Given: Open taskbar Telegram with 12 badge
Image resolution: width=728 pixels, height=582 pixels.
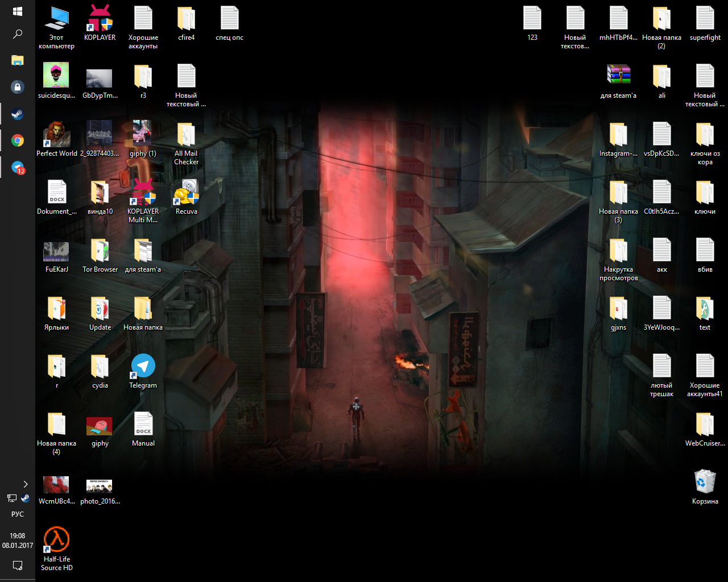Looking at the screenshot, I should [x=18, y=167].
